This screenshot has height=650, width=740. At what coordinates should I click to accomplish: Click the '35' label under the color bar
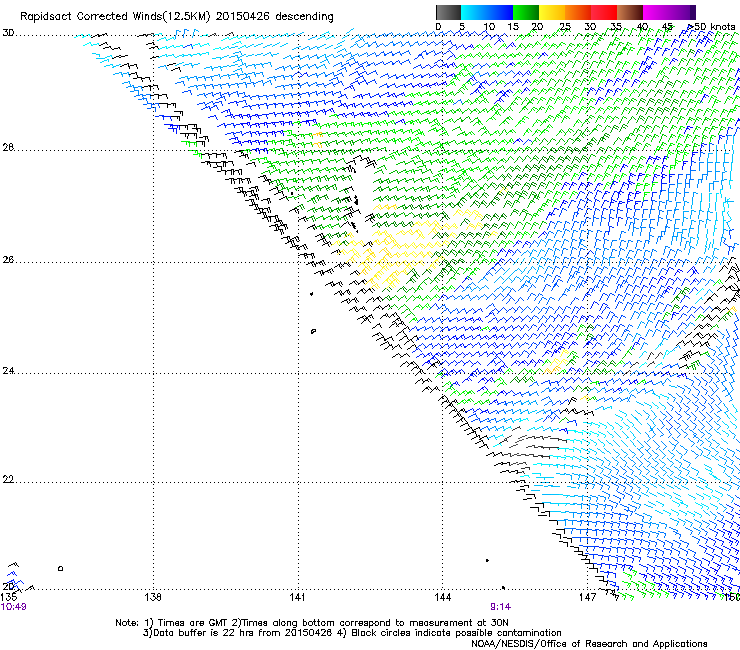click(x=616, y=26)
